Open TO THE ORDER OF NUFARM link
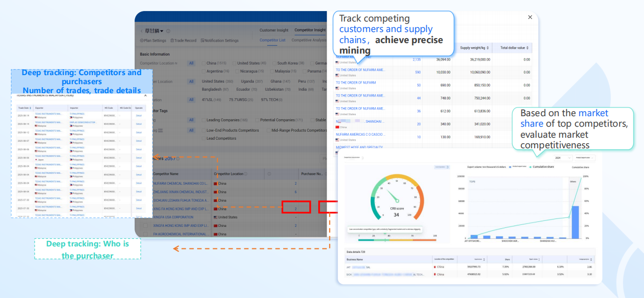This screenshot has height=298, width=644. 356,83
